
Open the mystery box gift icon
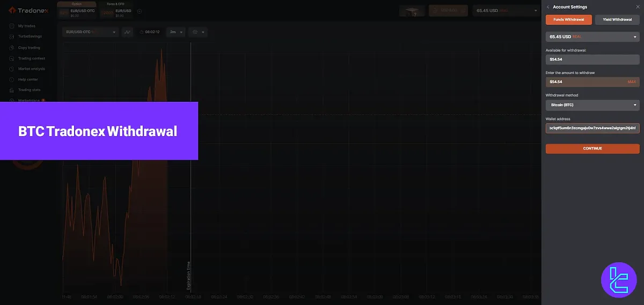411,11
